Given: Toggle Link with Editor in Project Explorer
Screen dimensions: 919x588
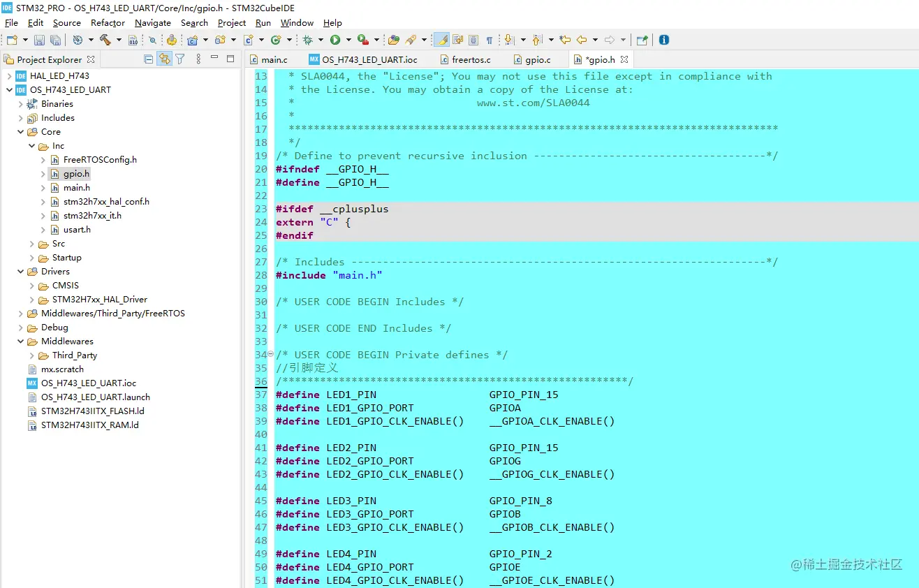Looking at the screenshot, I should pos(165,59).
